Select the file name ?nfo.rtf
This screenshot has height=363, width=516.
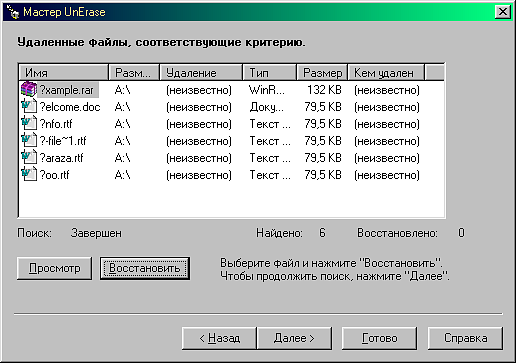[56, 124]
